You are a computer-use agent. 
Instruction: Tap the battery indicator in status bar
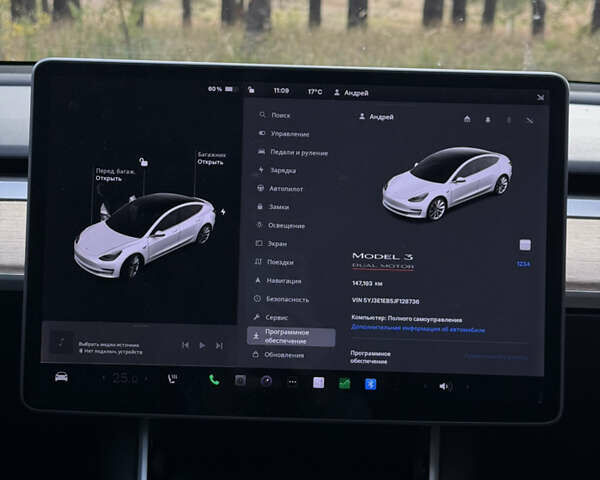[x=229, y=89]
